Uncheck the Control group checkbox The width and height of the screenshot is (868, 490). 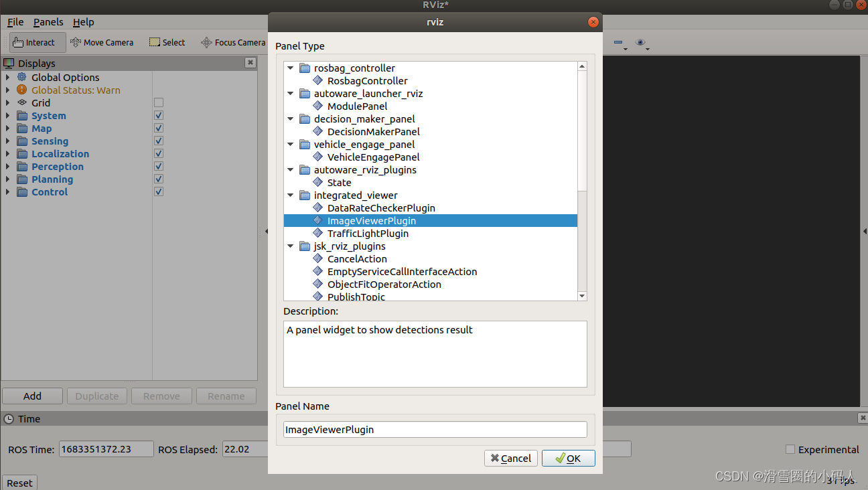(159, 191)
